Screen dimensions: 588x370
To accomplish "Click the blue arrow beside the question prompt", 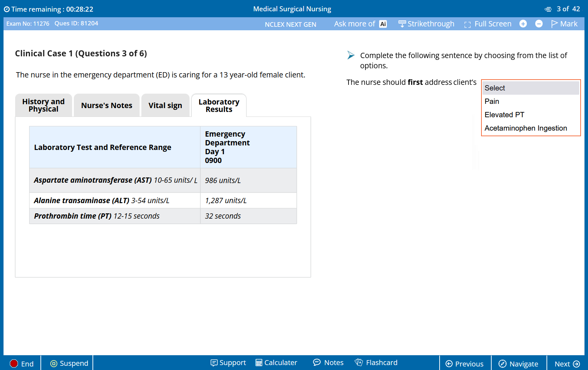I will click(x=351, y=55).
